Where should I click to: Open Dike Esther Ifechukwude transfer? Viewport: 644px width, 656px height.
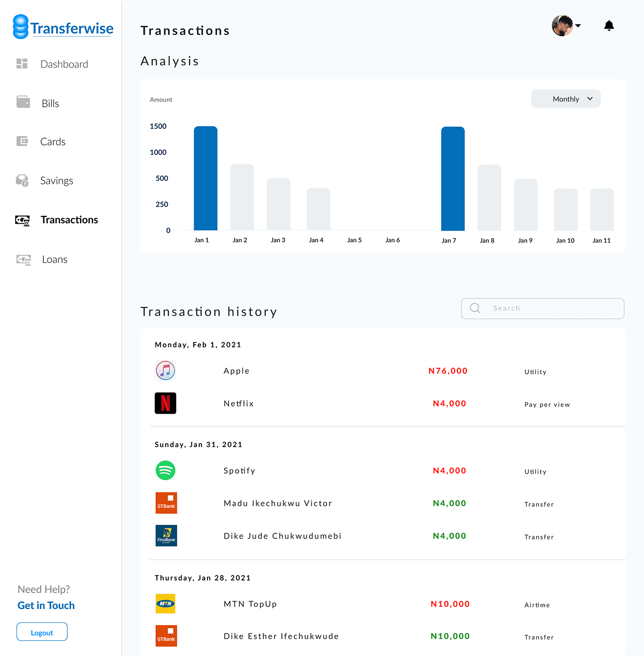pos(281,636)
